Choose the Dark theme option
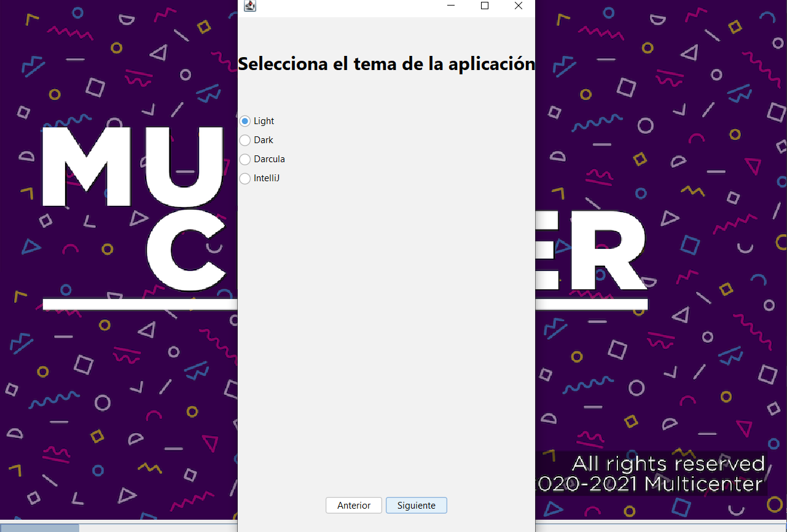787x532 pixels. pos(245,140)
